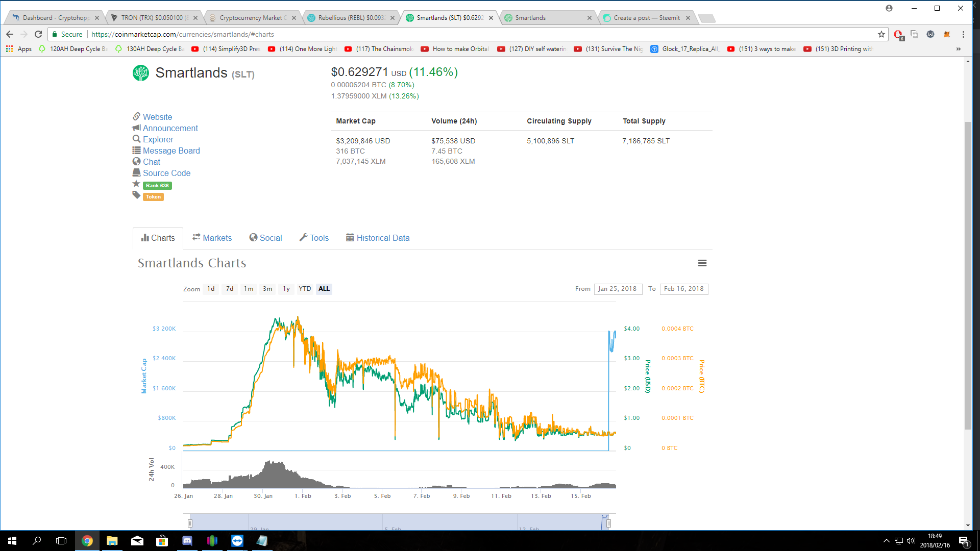Open the chart hamburger export menu

[x=702, y=263]
